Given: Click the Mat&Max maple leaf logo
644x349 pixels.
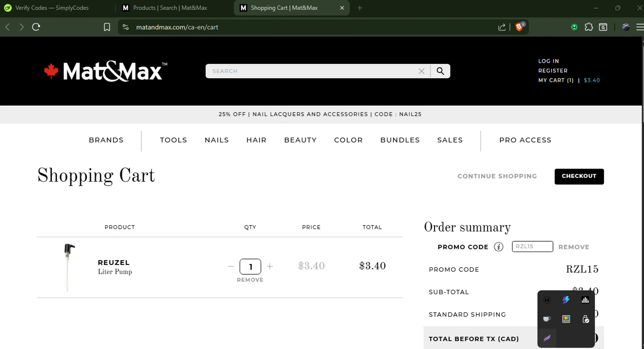Looking at the screenshot, I should [105, 71].
